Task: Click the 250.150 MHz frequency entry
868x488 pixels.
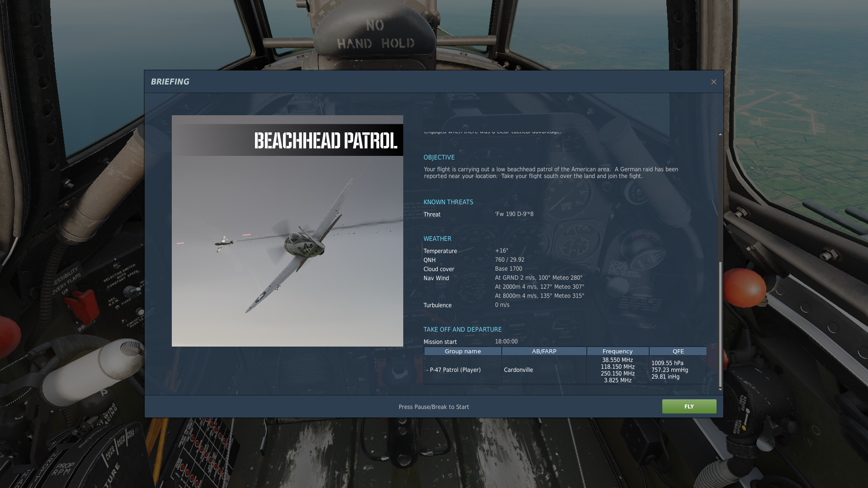Action: [618, 374]
